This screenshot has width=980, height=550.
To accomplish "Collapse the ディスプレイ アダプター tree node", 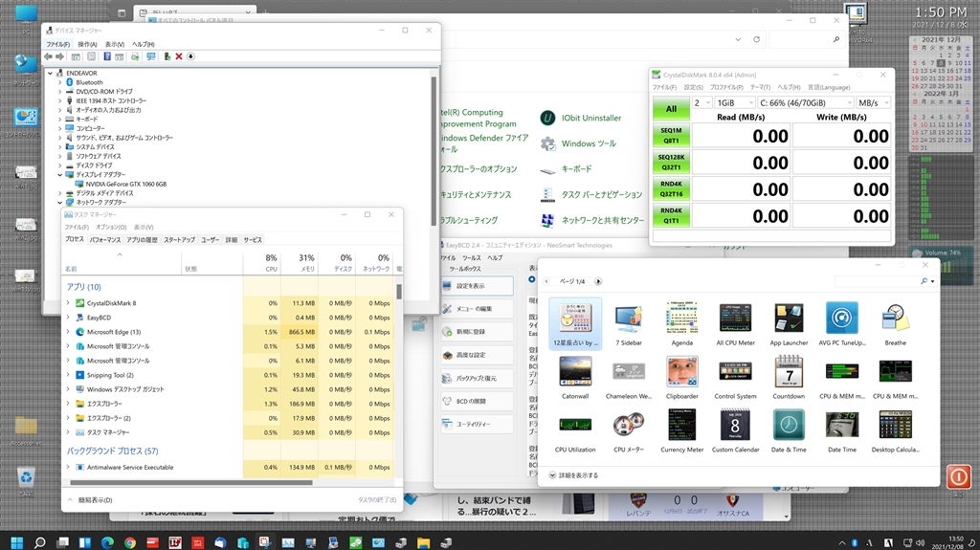I will pos(60,175).
